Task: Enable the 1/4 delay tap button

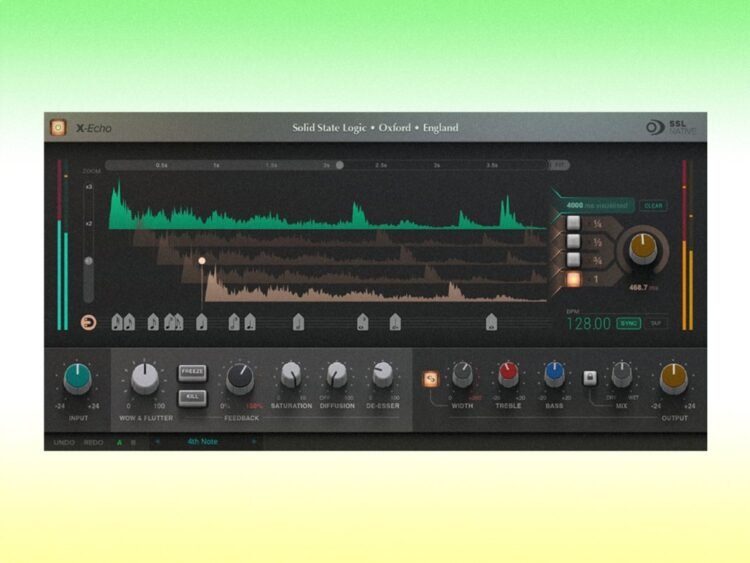Action: click(x=573, y=223)
